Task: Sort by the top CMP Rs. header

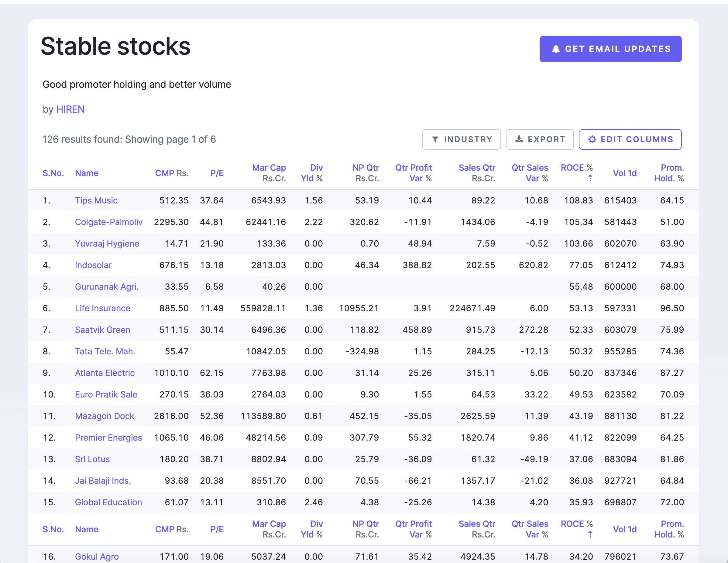Action: [165, 173]
